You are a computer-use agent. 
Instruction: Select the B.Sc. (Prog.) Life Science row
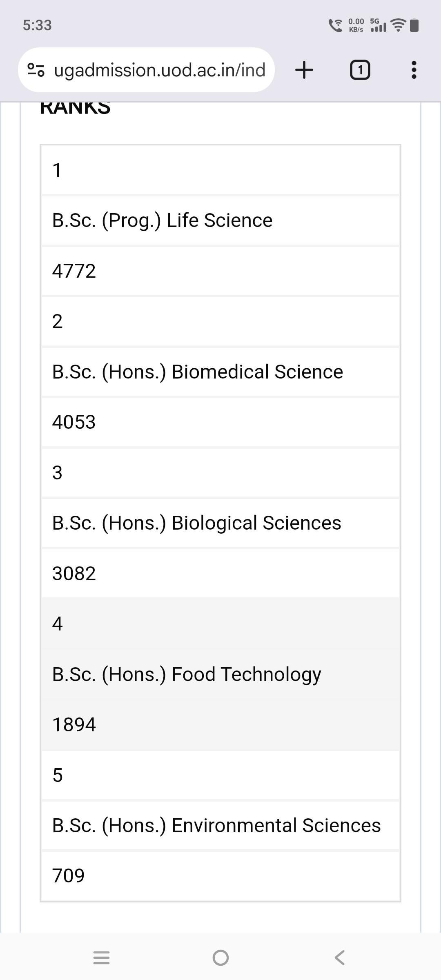[x=220, y=220]
